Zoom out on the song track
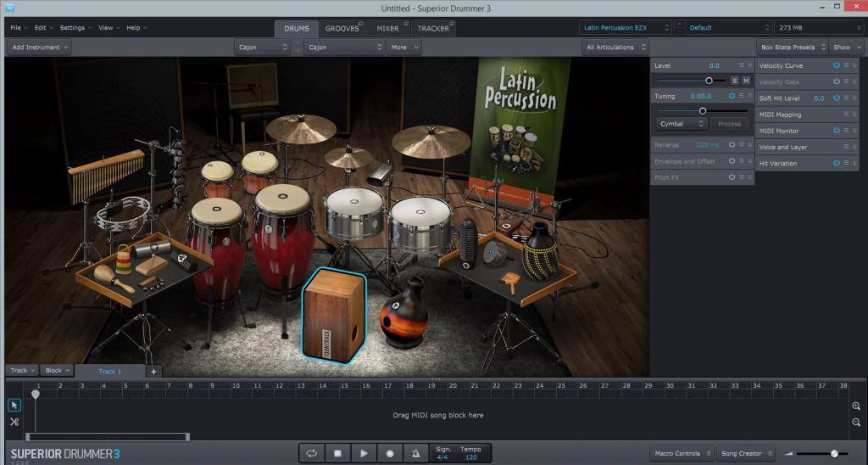 pyautogui.click(x=856, y=423)
